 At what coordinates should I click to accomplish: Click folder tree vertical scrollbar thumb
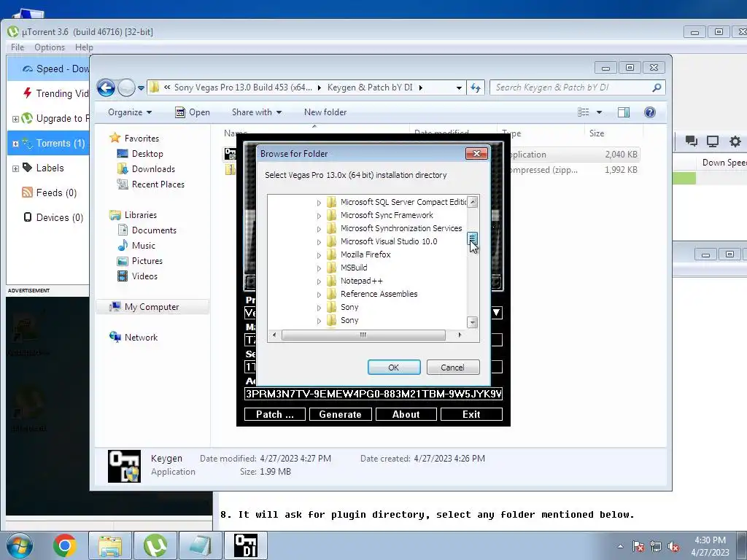(x=472, y=238)
